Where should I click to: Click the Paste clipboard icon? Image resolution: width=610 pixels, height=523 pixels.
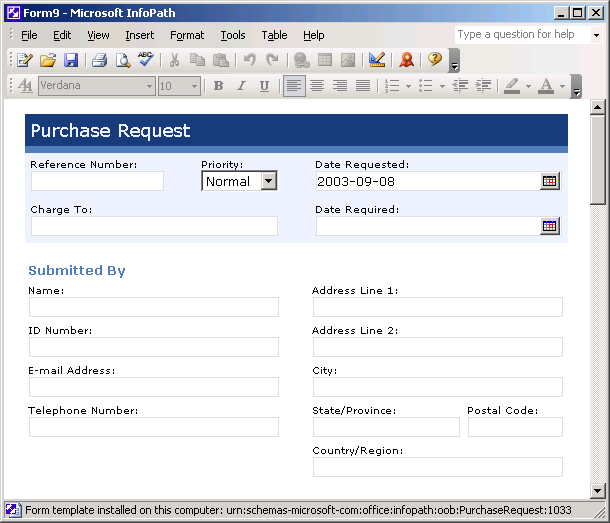tap(221, 60)
